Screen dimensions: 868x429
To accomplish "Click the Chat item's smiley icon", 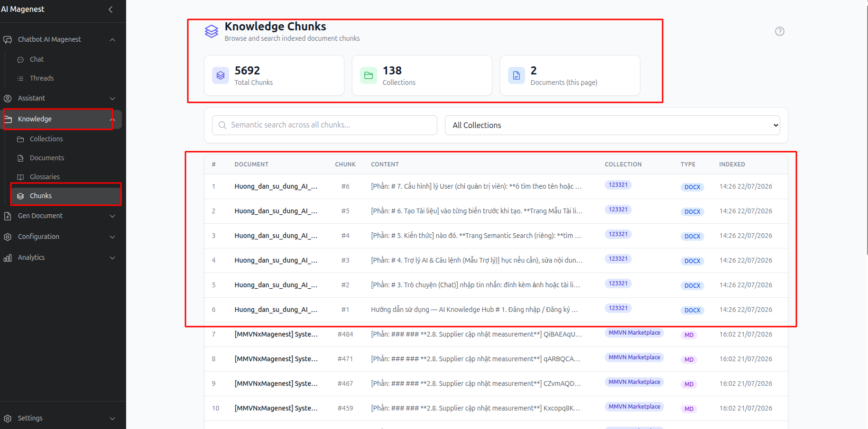I will coord(20,60).
